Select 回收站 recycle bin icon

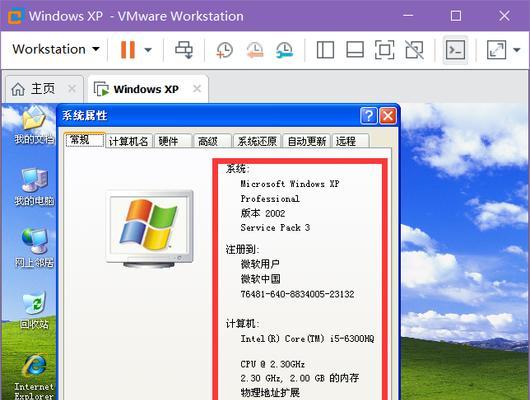[x=34, y=310]
